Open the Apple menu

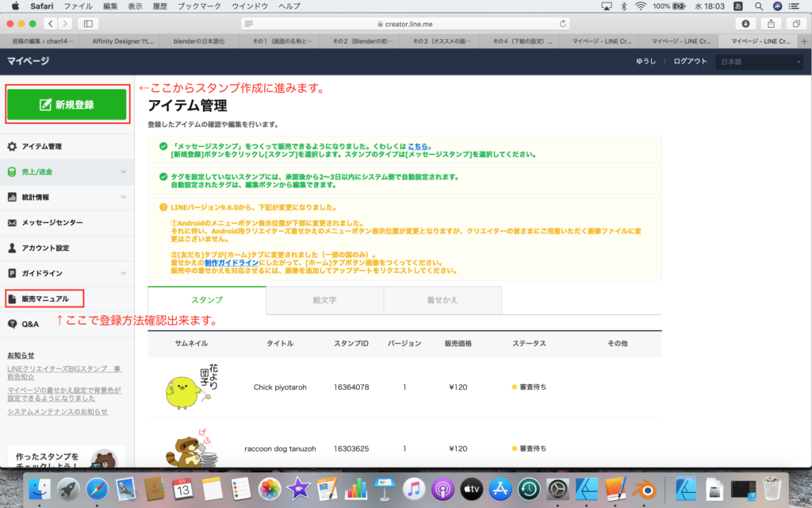coord(16,6)
